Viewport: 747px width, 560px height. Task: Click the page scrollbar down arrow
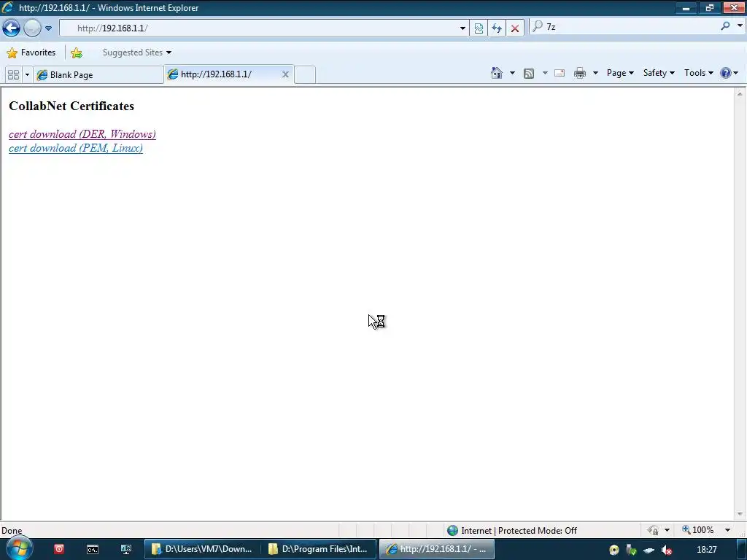point(740,514)
